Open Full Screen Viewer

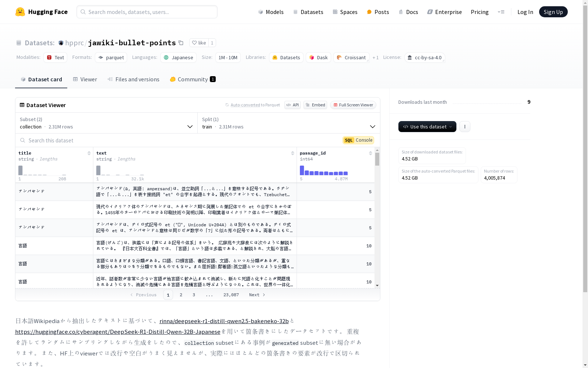pos(353,105)
